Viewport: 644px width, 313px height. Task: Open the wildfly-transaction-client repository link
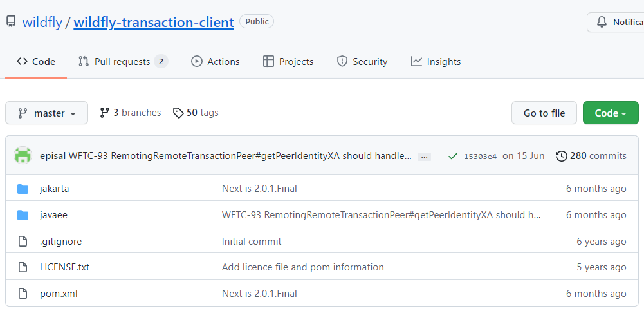[154, 22]
